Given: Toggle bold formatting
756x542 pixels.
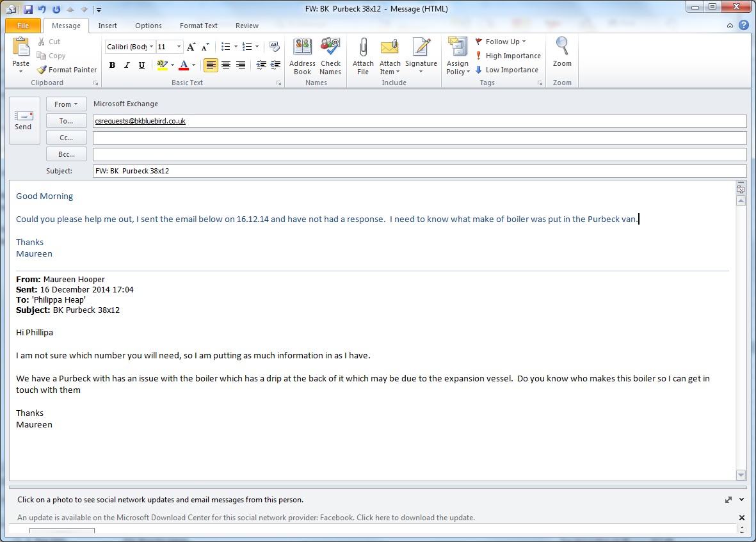Looking at the screenshot, I should (x=112, y=65).
